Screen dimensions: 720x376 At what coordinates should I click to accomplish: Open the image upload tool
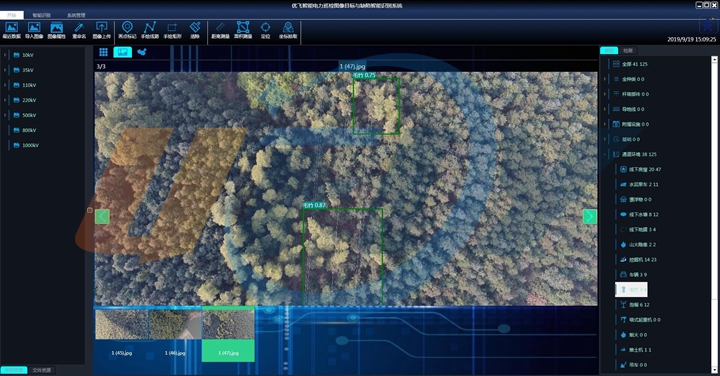(x=101, y=30)
